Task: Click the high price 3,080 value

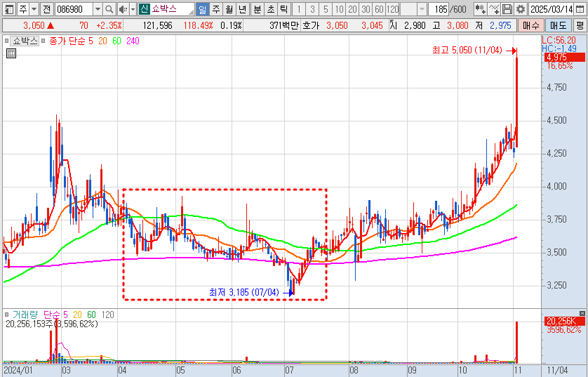Action: click(x=457, y=25)
